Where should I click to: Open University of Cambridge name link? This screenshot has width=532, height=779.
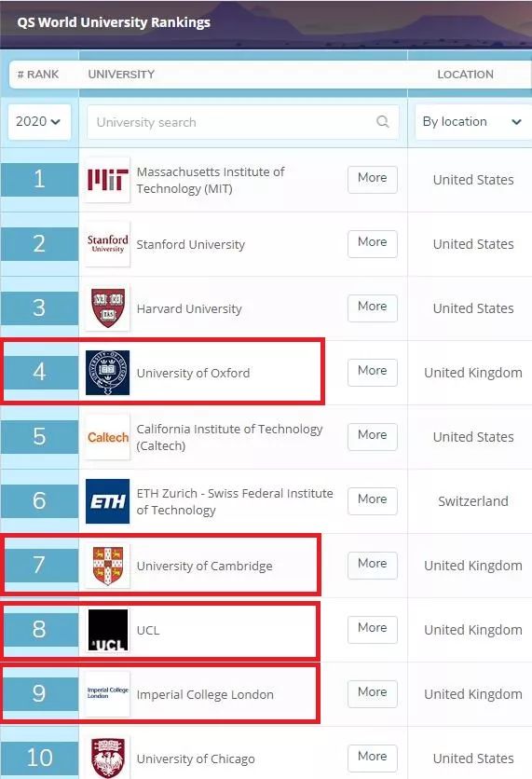pyautogui.click(x=205, y=566)
